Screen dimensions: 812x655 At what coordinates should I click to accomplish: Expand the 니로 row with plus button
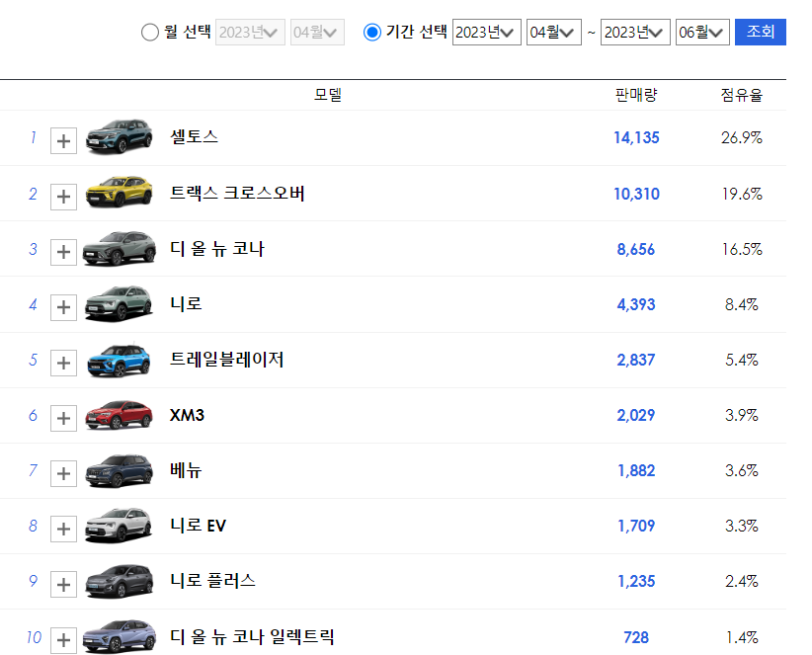63,307
